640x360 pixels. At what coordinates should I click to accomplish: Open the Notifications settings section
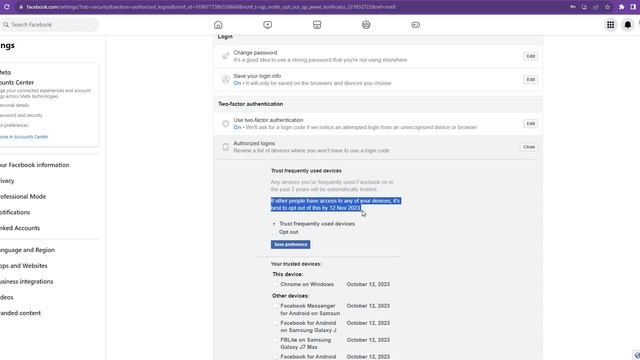pyautogui.click(x=15, y=212)
